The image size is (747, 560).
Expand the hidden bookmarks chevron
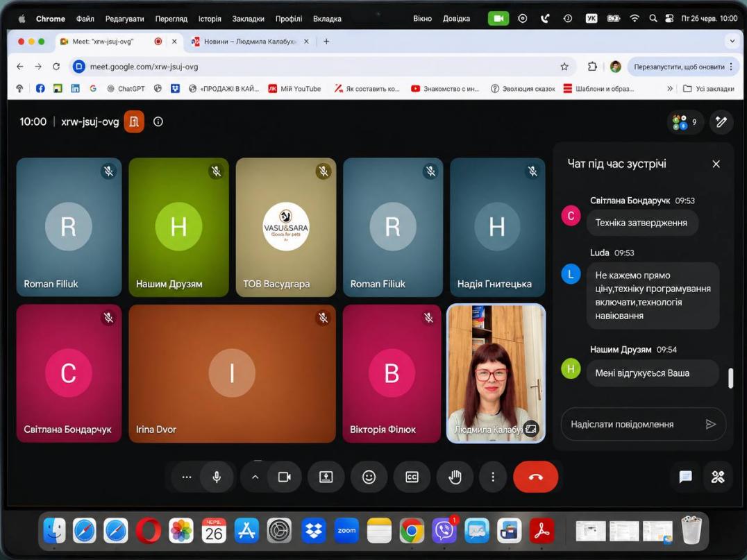pyautogui.click(x=670, y=89)
